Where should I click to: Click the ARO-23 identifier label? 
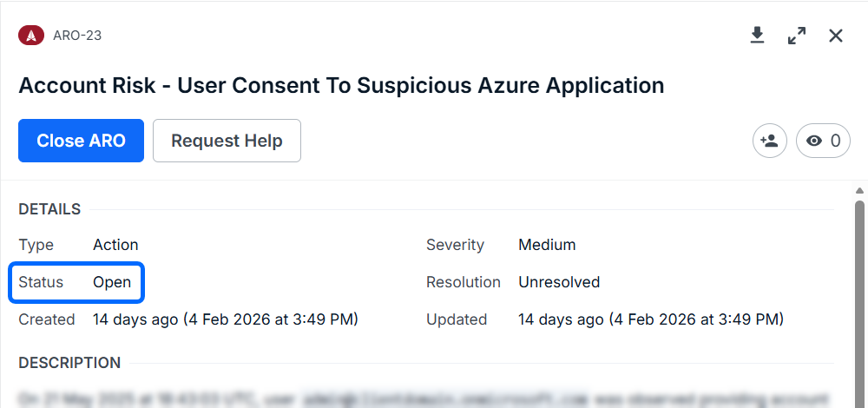pyautogui.click(x=77, y=36)
